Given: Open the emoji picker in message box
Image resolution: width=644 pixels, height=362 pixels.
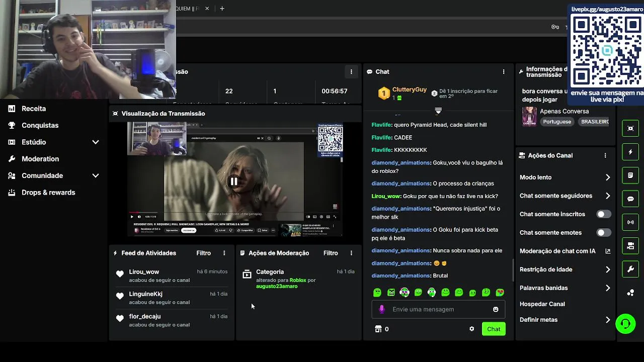Looking at the screenshot, I should tap(496, 309).
